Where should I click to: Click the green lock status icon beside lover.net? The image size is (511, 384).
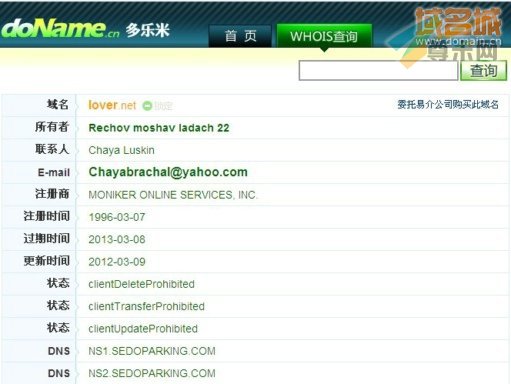click(x=147, y=106)
